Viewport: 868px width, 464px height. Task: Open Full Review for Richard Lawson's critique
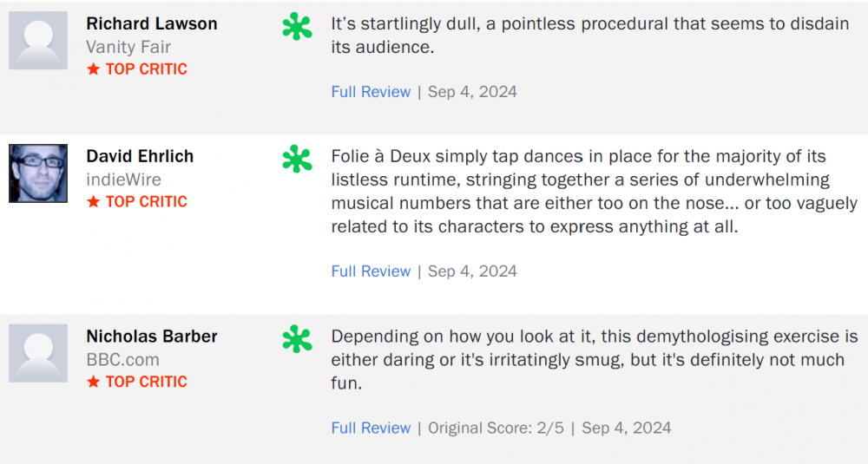pyautogui.click(x=371, y=92)
